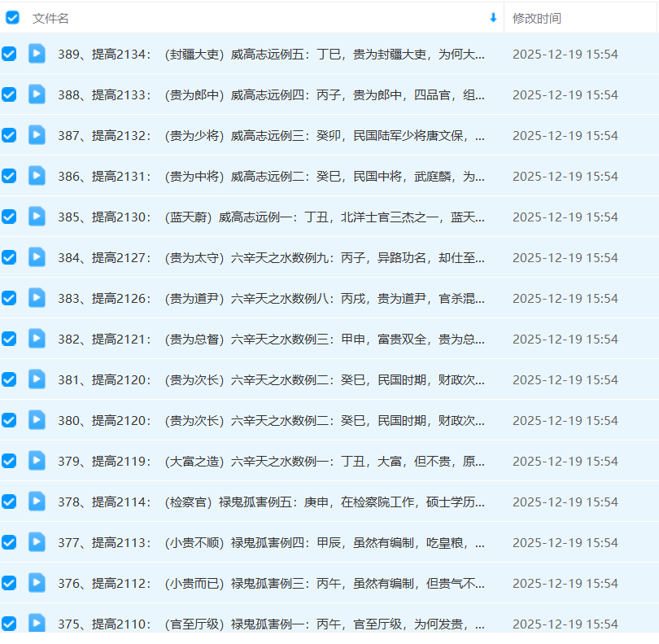Click the video file icon of 386 贵为中将

[37, 176]
